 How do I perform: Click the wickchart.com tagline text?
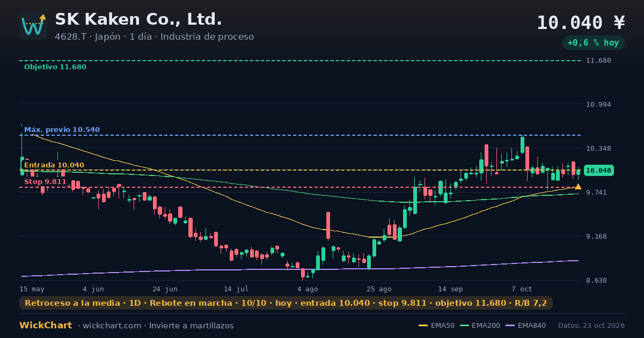pyautogui.click(x=156, y=326)
